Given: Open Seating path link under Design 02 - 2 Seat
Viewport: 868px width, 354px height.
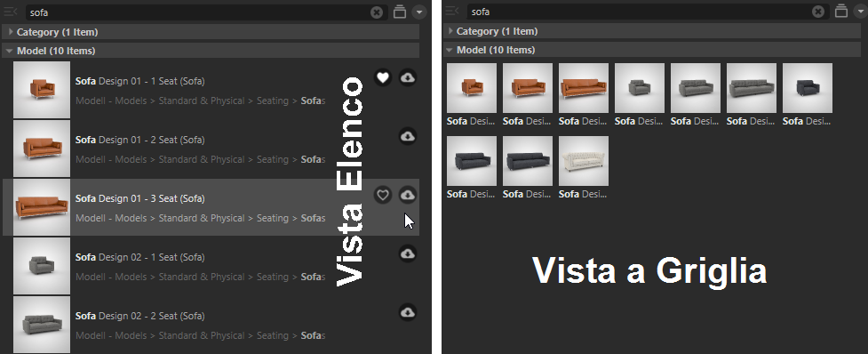Looking at the screenshot, I should pyautogui.click(x=273, y=335).
